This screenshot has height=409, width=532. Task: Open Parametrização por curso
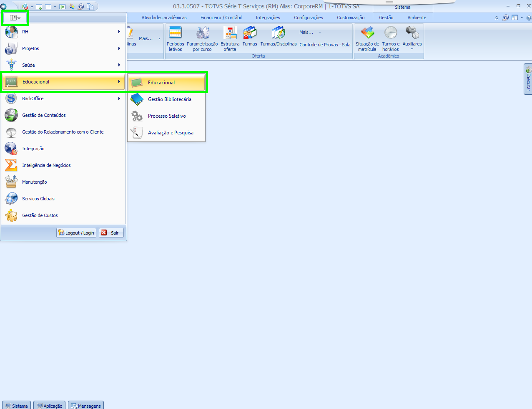(x=202, y=39)
